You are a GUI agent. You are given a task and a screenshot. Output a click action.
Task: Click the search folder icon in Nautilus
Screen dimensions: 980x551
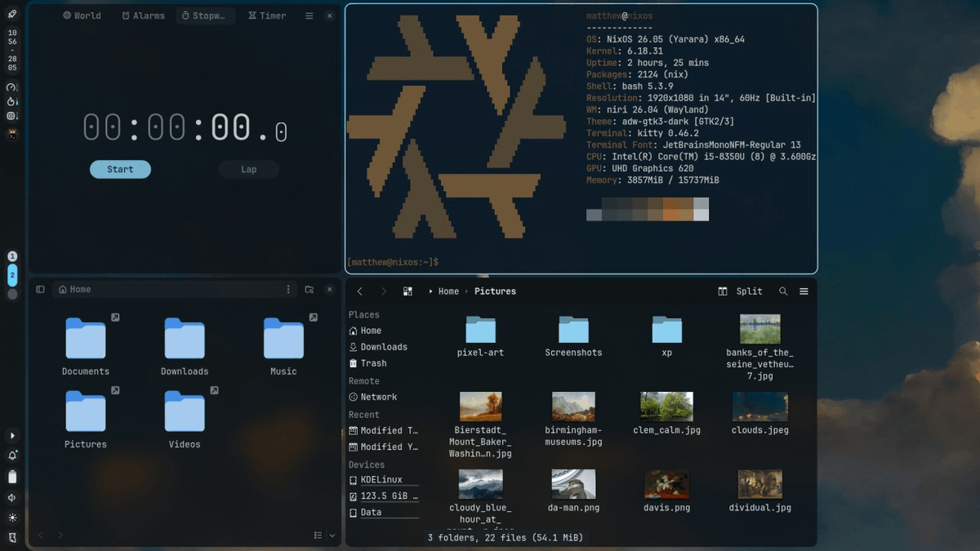tap(310, 290)
